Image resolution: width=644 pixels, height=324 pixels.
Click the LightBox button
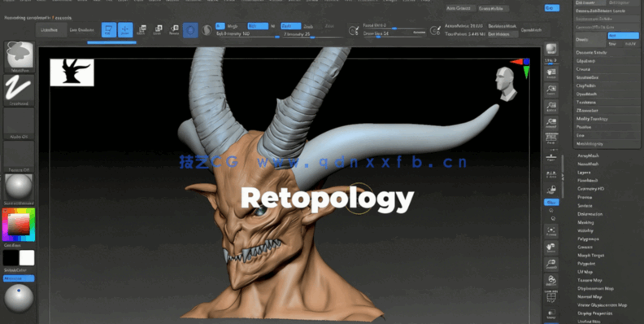point(51,30)
